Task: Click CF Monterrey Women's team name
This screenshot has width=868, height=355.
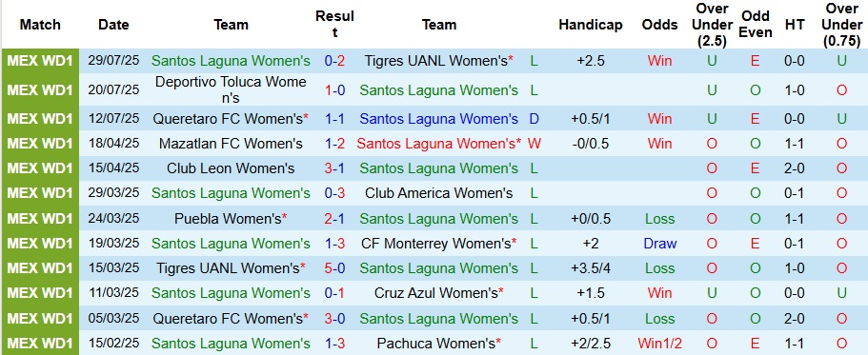Action: pos(435,244)
